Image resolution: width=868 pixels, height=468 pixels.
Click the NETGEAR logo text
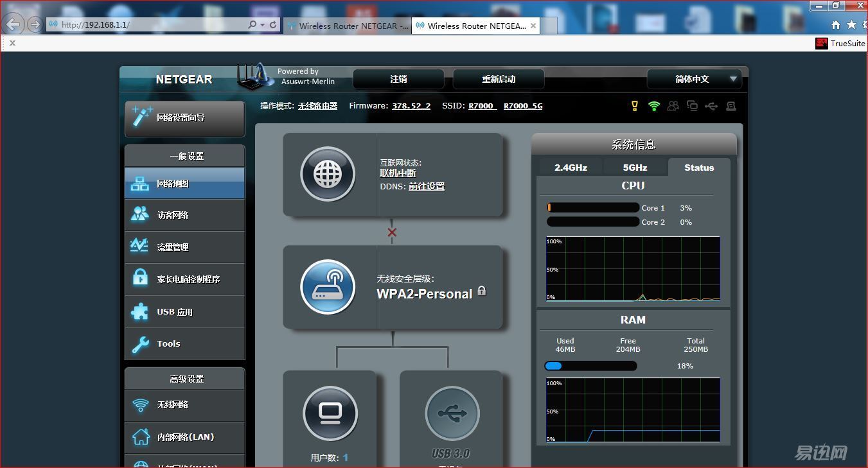point(184,79)
